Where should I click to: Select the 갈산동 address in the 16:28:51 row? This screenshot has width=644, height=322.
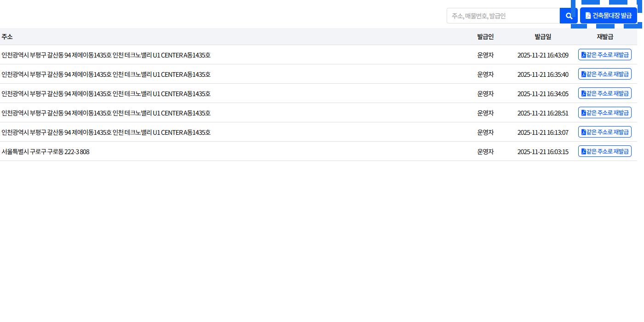106,113
